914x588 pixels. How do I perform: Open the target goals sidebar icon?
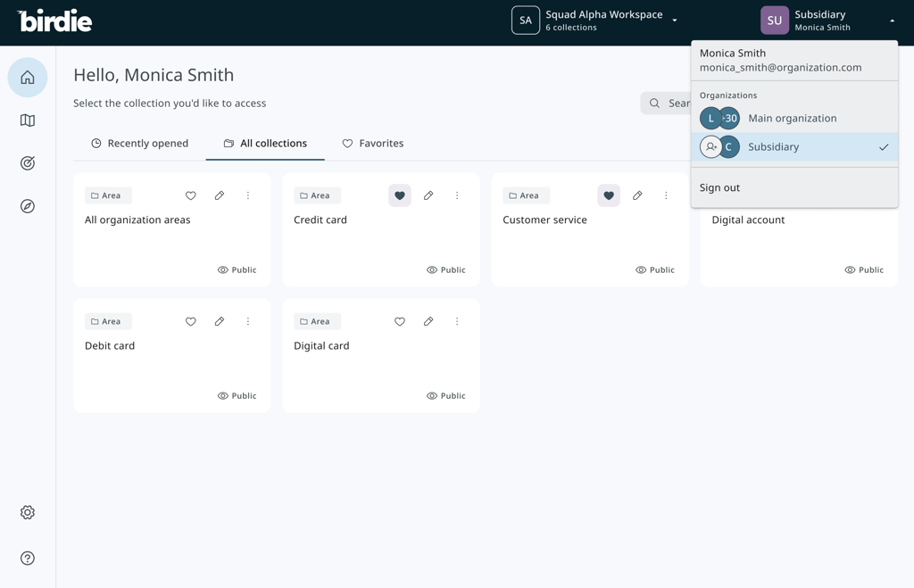pos(28,163)
